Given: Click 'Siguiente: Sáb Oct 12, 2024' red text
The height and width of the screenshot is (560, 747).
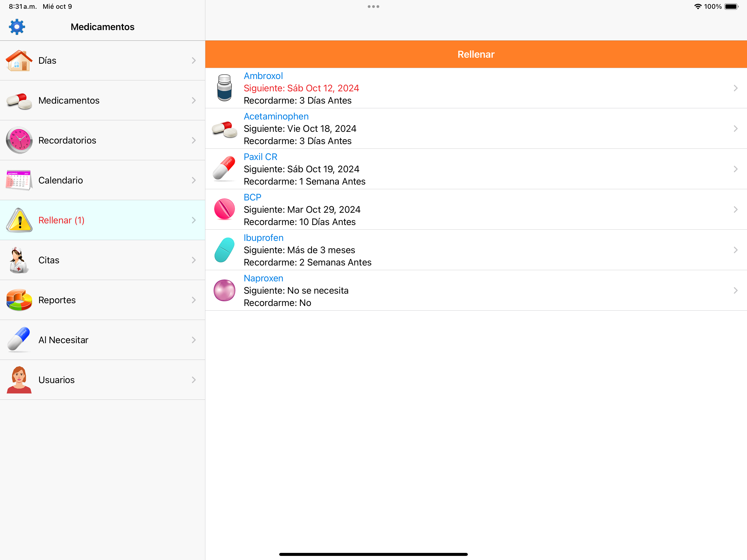Looking at the screenshot, I should (x=301, y=88).
